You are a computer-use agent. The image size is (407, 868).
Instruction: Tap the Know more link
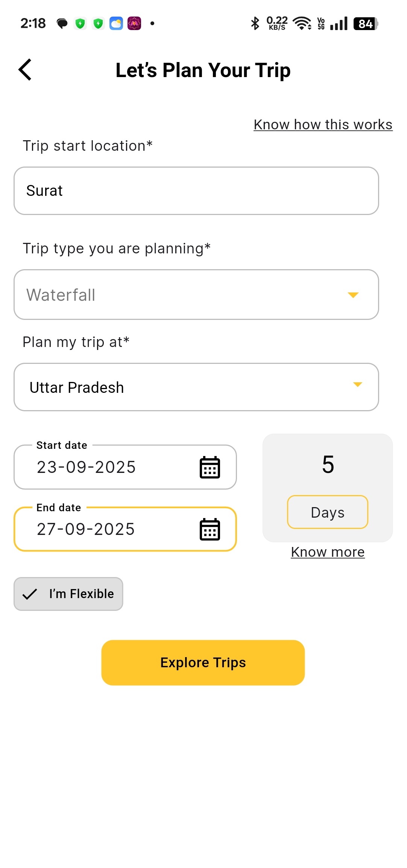click(328, 552)
